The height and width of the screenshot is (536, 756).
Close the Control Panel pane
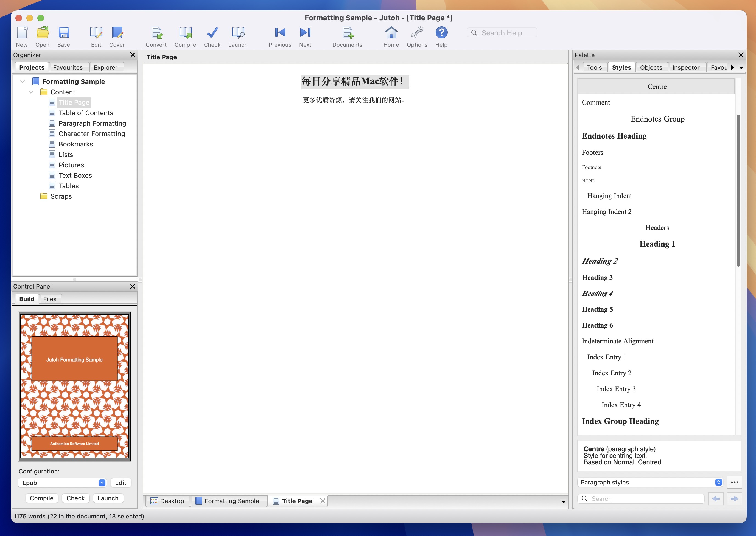point(132,286)
